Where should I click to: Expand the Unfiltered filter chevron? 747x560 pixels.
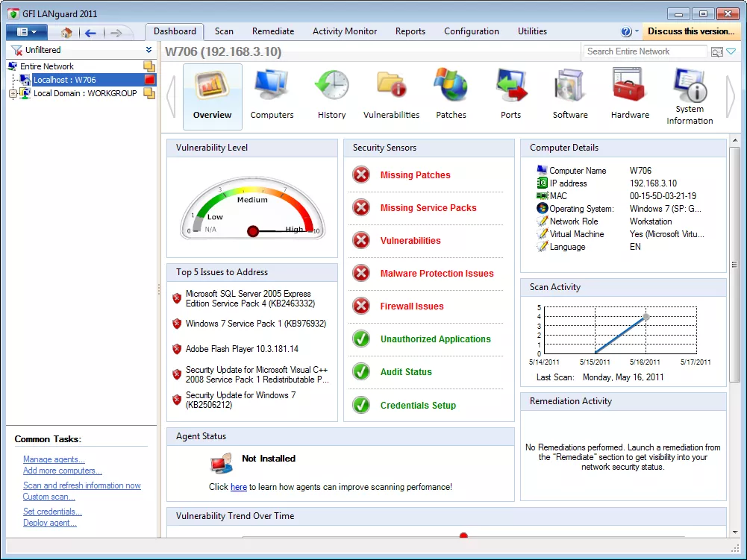(149, 49)
